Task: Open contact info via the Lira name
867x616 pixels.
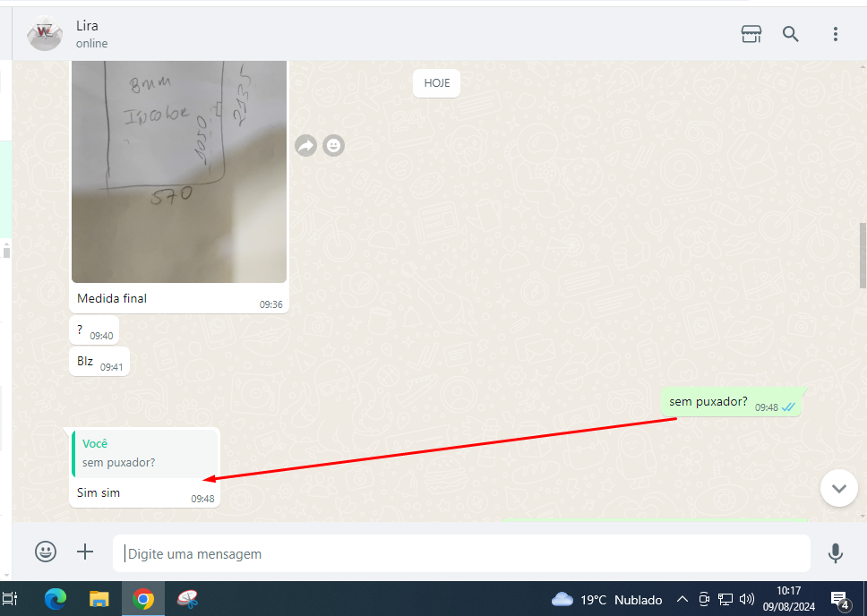Action: pyautogui.click(x=87, y=26)
